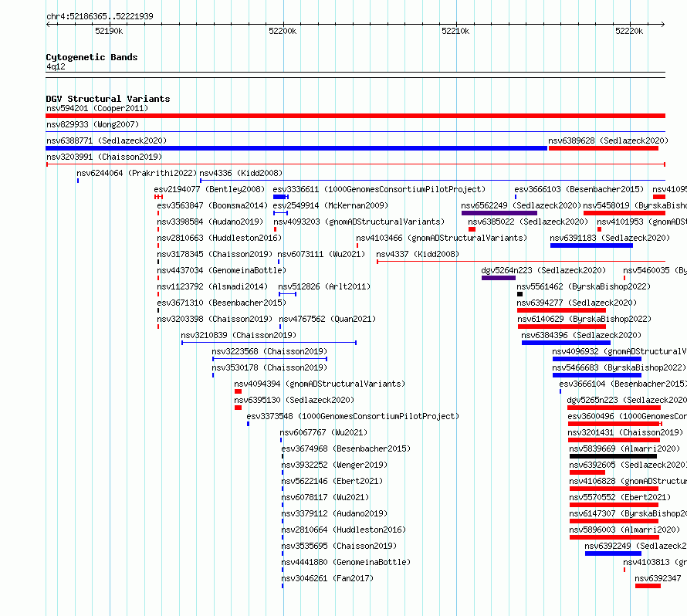This screenshot has height=616, width=687.
Task: Open nsv6073111 (Wu2021) variant
Action: click(321, 254)
